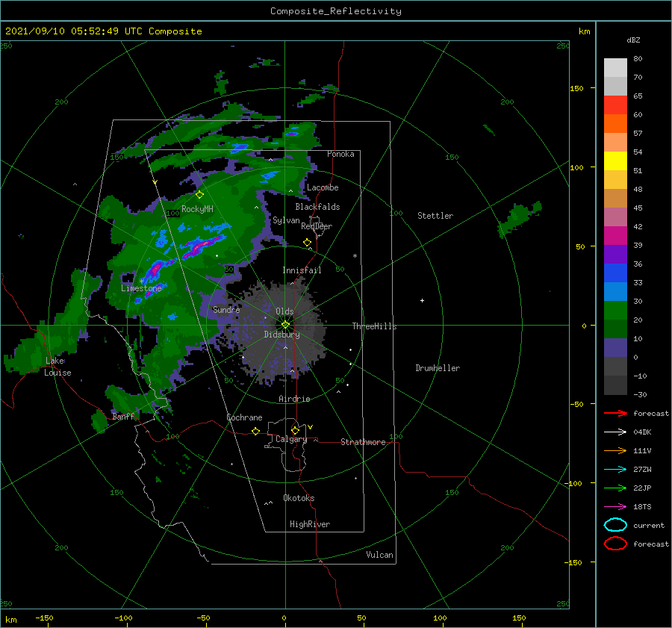672x628 pixels.
Task: Click the white 04DK arrow in legend
Action: click(615, 432)
